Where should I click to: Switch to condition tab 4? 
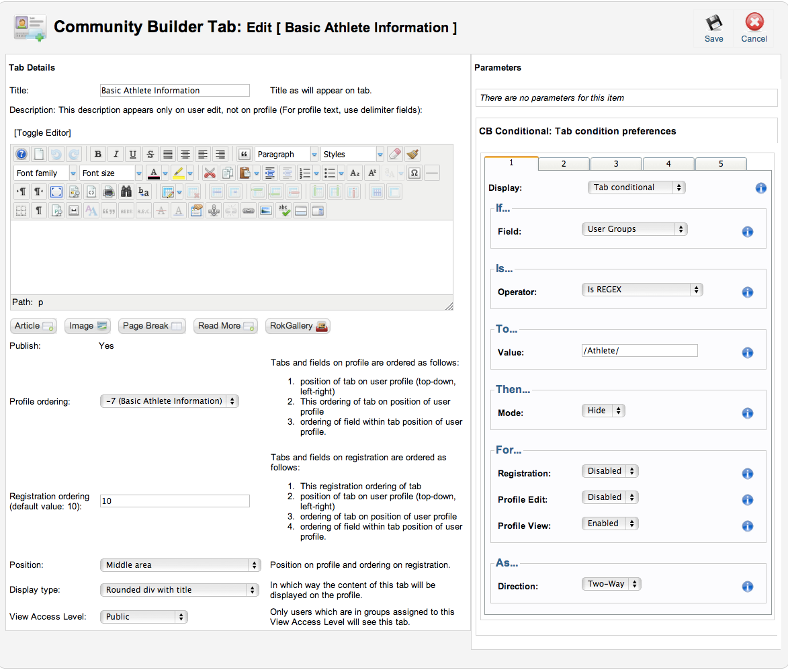[x=668, y=164]
